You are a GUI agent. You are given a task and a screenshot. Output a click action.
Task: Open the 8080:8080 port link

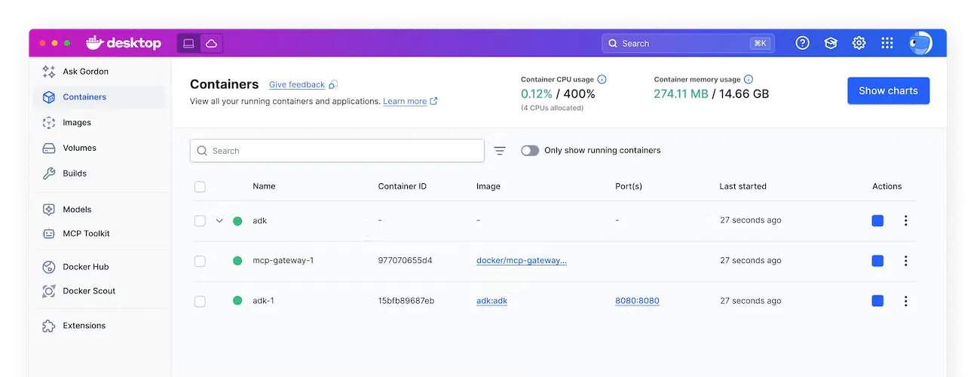point(637,301)
